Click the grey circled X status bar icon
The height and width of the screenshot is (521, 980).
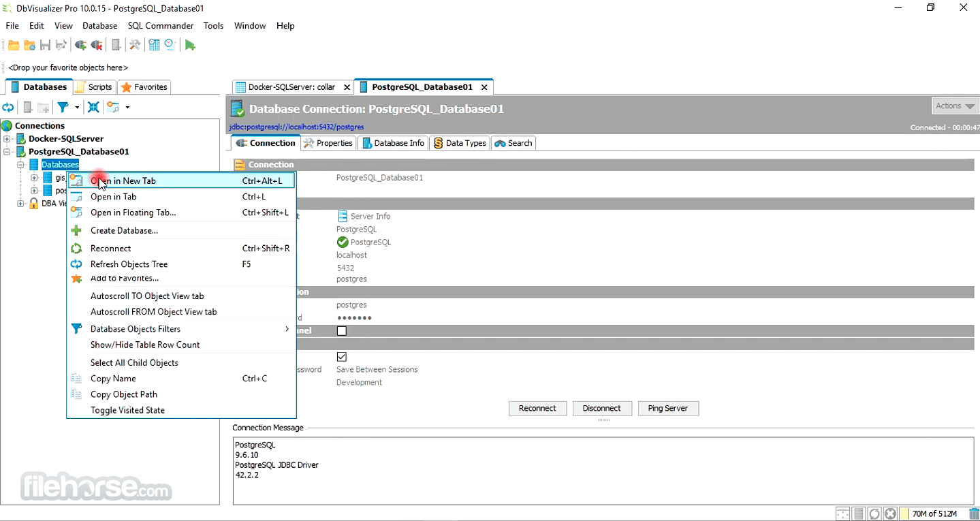[x=890, y=514]
